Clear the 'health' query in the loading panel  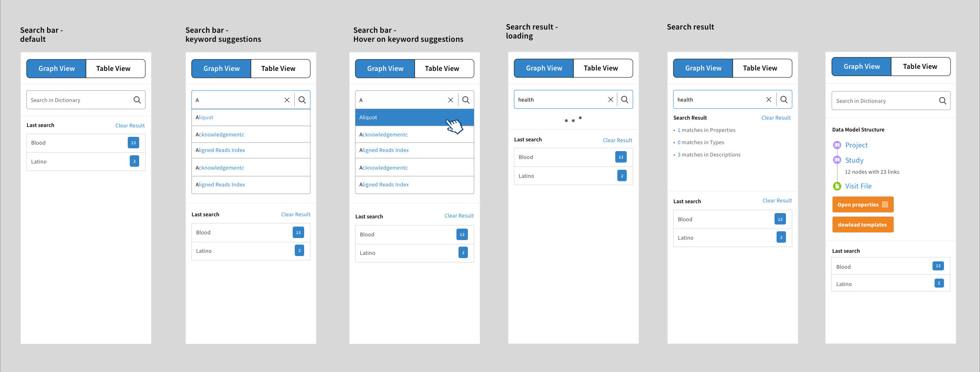click(610, 100)
